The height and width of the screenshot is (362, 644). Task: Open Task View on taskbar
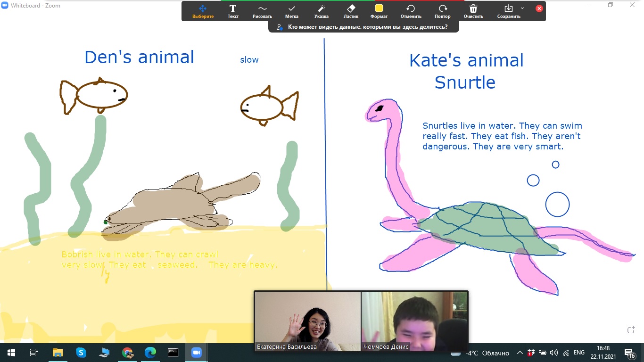(x=33, y=353)
